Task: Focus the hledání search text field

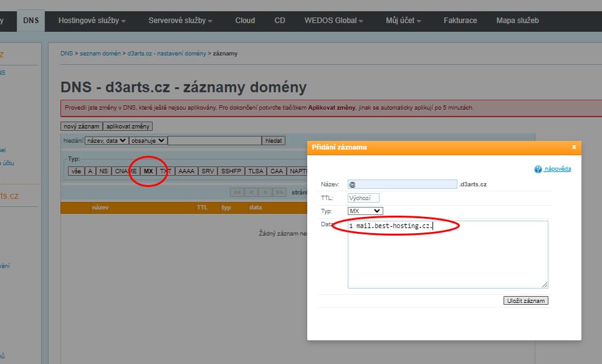Action: [214, 140]
